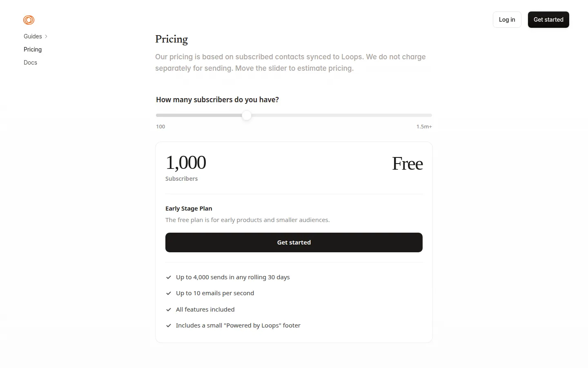This screenshot has width=588, height=368.
Task: Click the slider track near 1.5m+ end
Action: click(425, 115)
